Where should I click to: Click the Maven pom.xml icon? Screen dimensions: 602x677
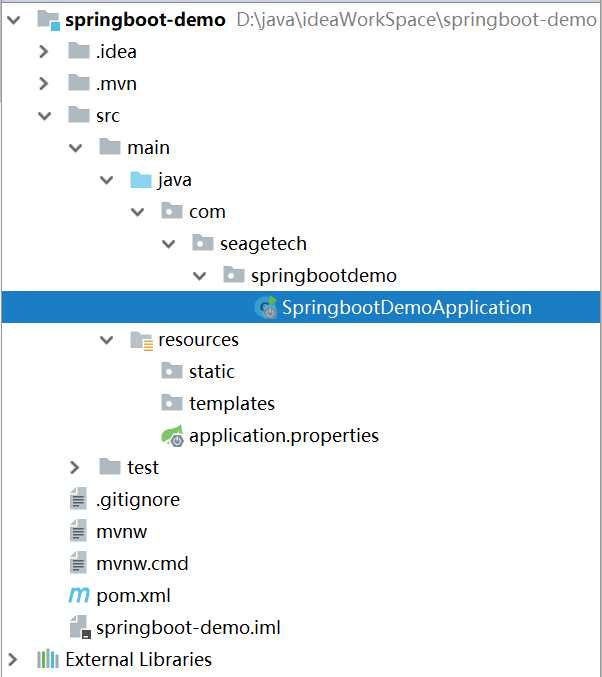coord(79,595)
